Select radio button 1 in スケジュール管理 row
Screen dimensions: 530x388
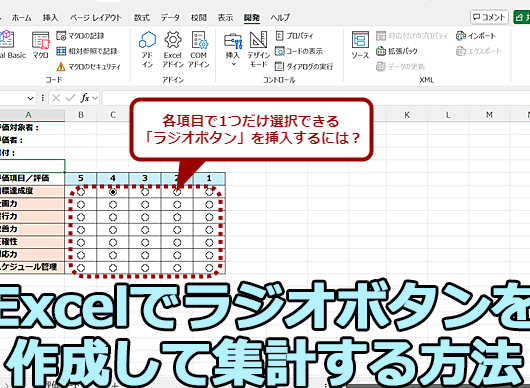tap(209, 268)
